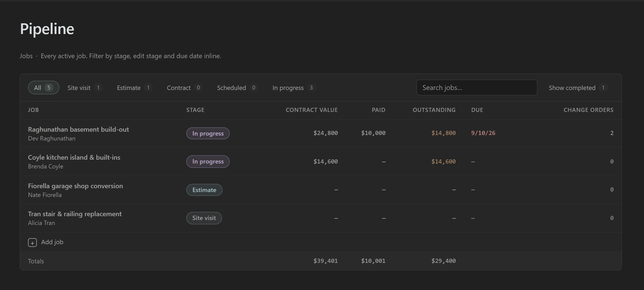The width and height of the screenshot is (644, 290).
Task: Click the Totals row label
Action: (x=36, y=261)
